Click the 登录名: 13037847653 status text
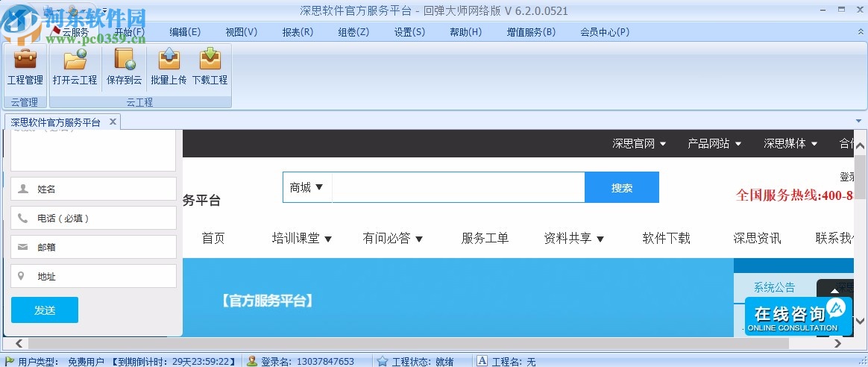Viewport: 868px width, 367px height. 307,362
